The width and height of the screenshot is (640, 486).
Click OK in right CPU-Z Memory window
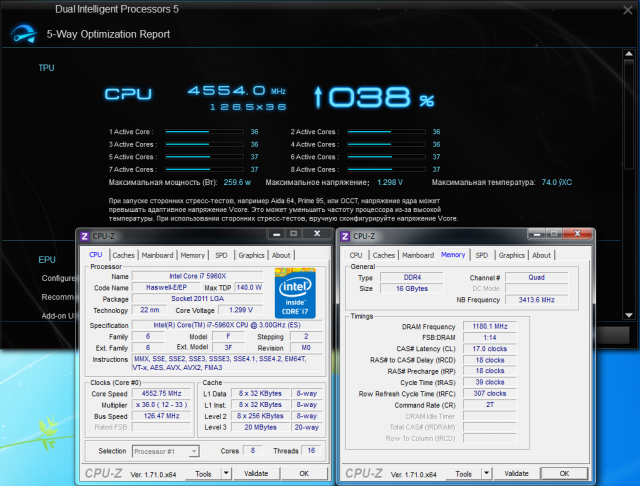(x=564, y=474)
